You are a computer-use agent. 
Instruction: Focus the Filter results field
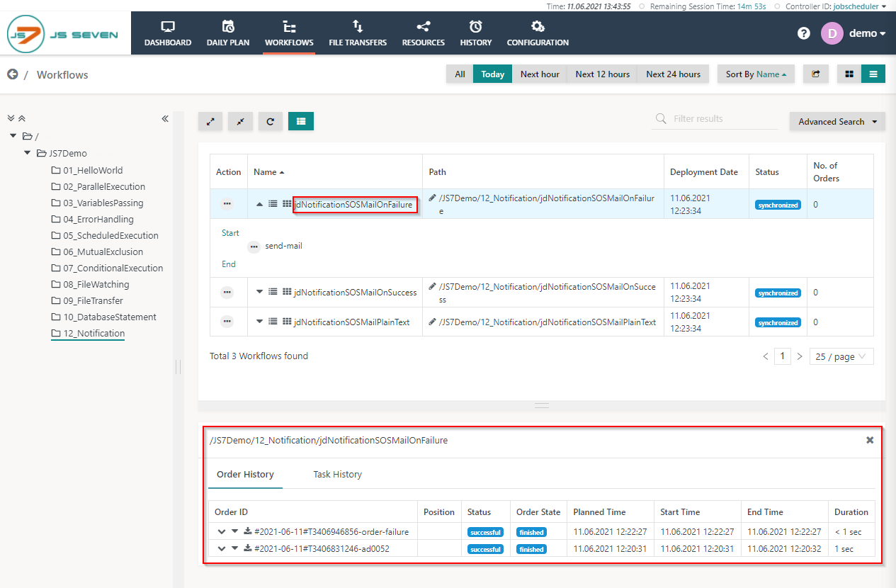(715, 119)
